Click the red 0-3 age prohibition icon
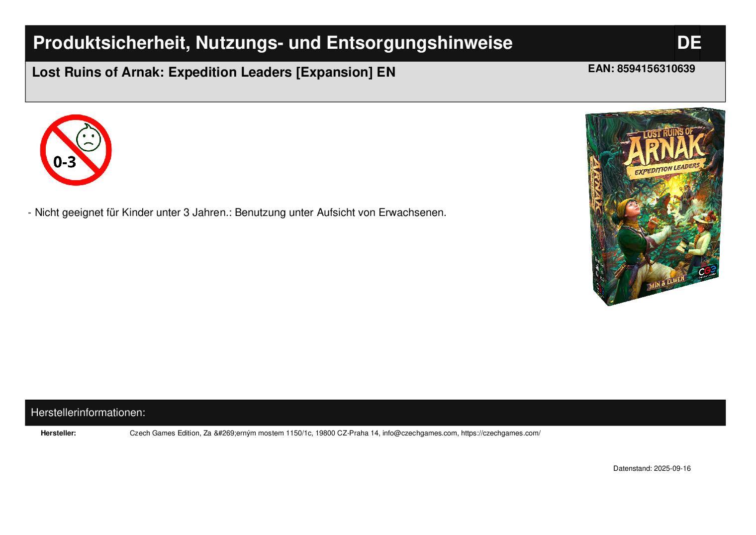The height and width of the screenshot is (535, 756). (76, 150)
